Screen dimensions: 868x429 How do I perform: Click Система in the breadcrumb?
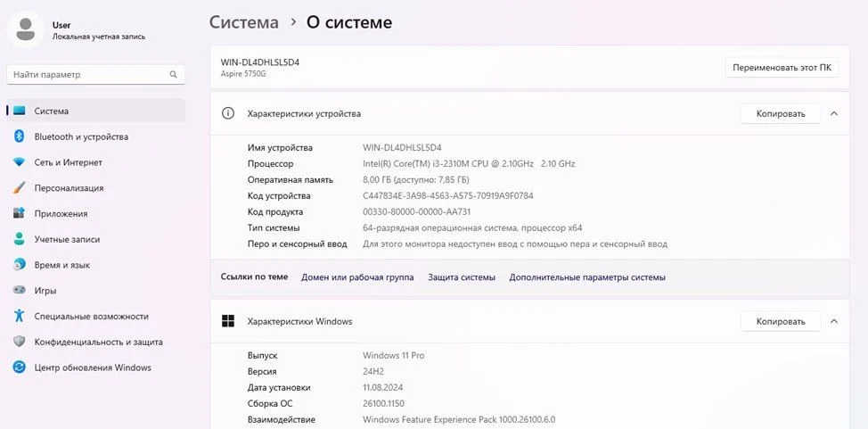pos(243,22)
